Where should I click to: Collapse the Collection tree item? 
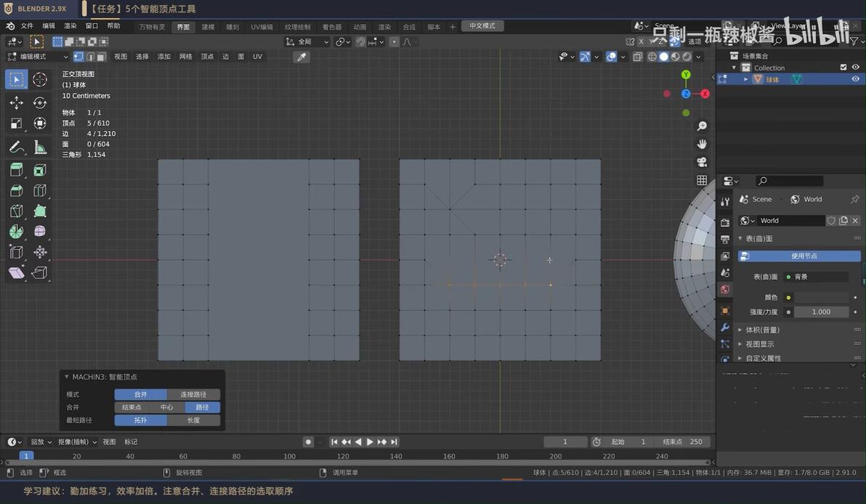click(x=734, y=68)
